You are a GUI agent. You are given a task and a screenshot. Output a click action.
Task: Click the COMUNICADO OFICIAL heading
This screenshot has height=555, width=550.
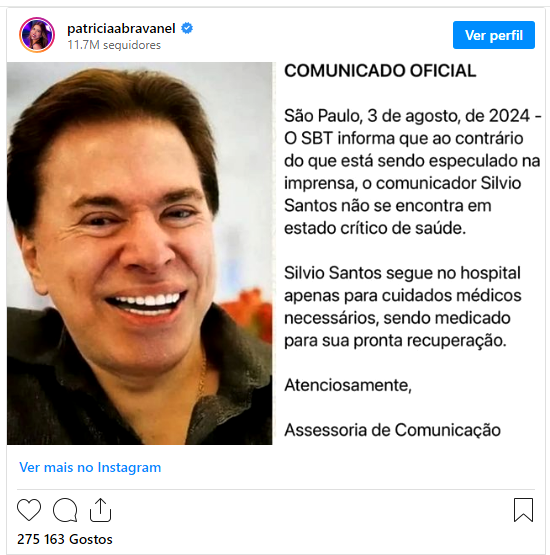tap(380, 71)
